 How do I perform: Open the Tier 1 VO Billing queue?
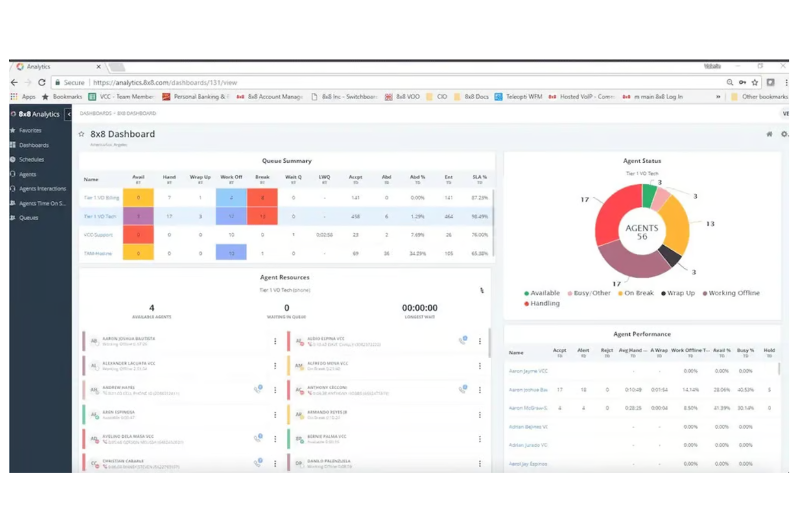(x=101, y=198)
